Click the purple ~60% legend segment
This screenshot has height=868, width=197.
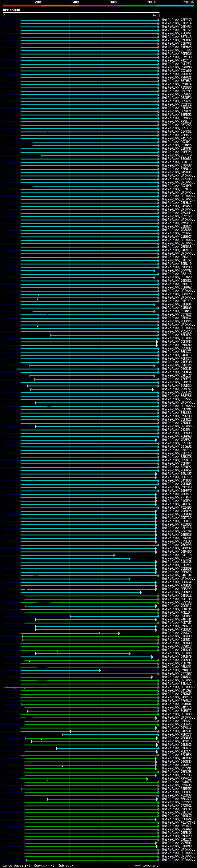pyautogui.click(x=99, y=6)
